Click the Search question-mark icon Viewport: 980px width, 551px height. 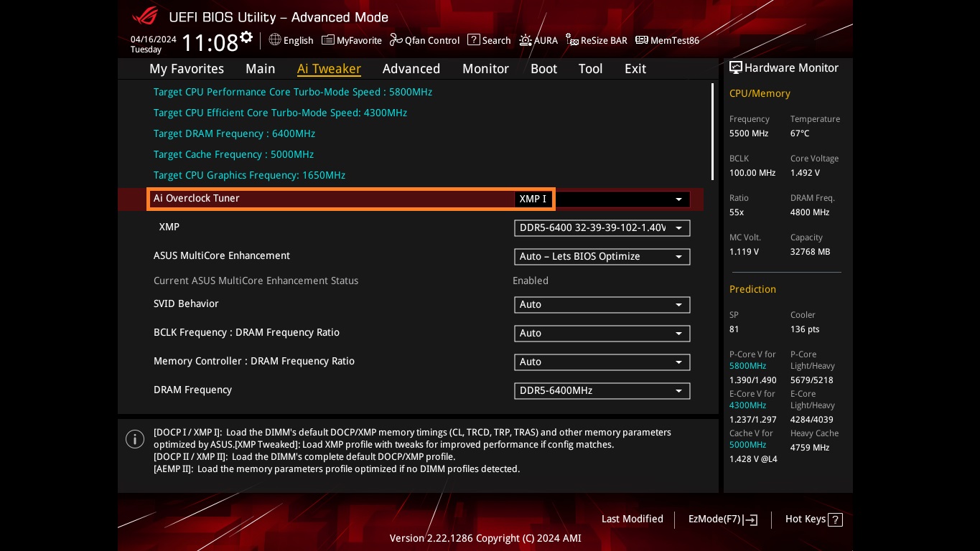473,40
